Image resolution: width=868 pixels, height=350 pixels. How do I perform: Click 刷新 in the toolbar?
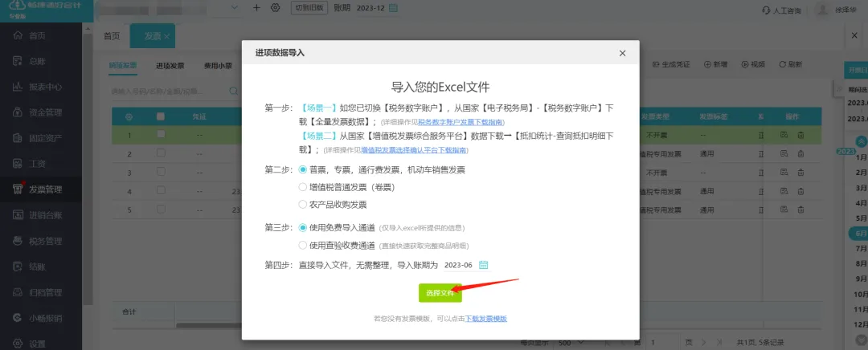point(791,64)
